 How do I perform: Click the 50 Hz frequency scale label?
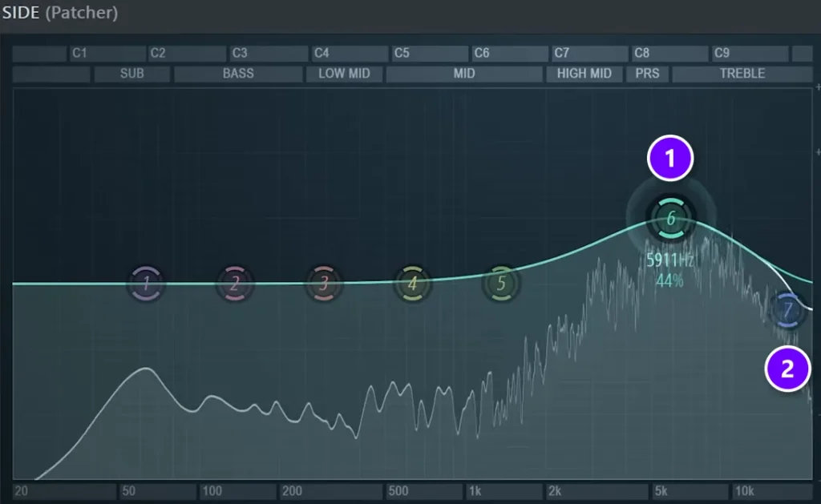coord(128,491)
